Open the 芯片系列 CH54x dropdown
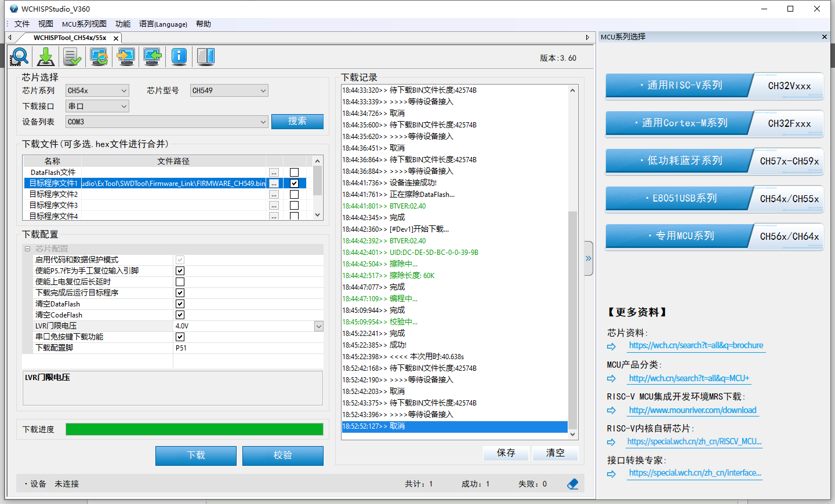This screenshot has height=504, width=835. [x=97, y=90]
